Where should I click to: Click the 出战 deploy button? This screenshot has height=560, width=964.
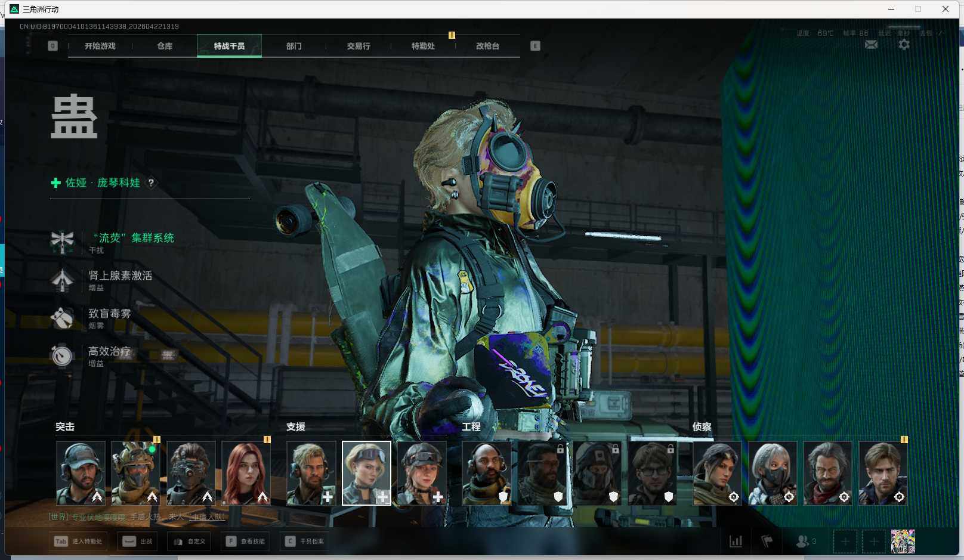138,542
